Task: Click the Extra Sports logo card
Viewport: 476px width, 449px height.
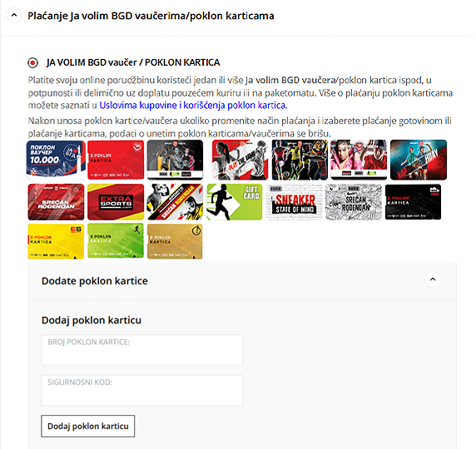Action: (116, 202)
